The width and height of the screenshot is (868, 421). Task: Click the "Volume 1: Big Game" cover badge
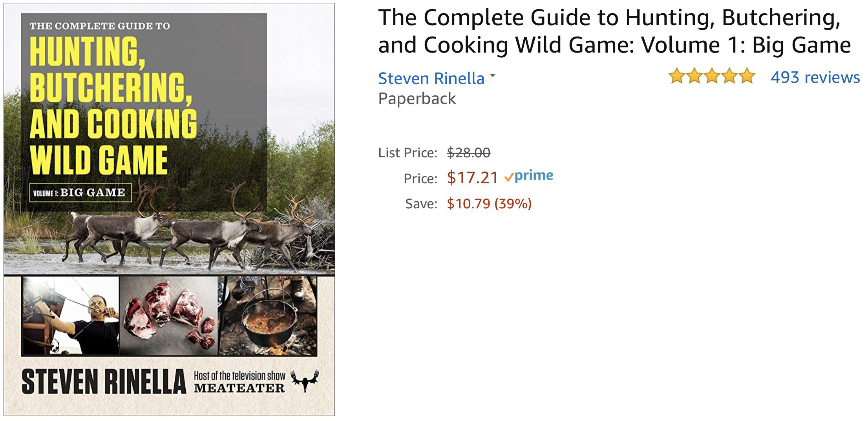(80, 193)
